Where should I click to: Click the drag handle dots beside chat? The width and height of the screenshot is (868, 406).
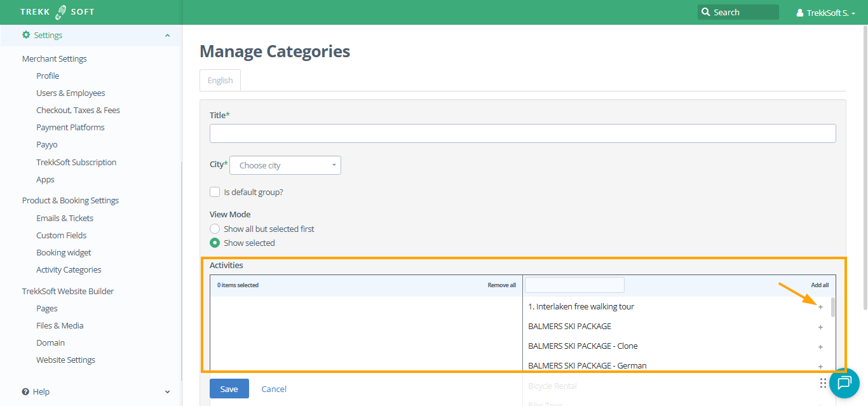click(x=823, y=383)
